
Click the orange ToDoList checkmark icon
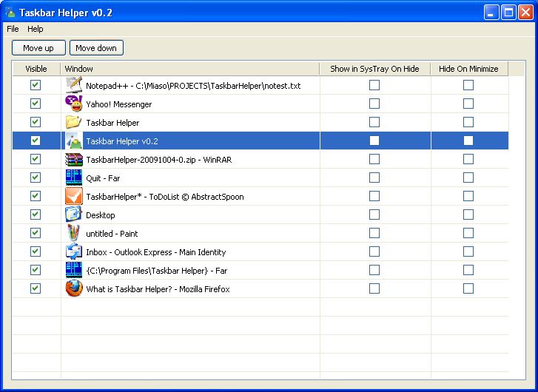click(x=74, y=196)
